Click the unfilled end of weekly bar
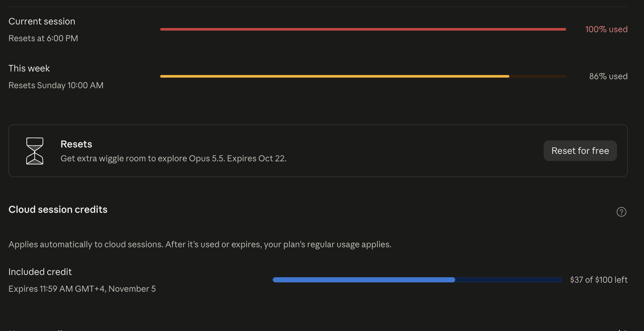The height and width of the screenshot is (331, 644). click(x=538, y=76)
